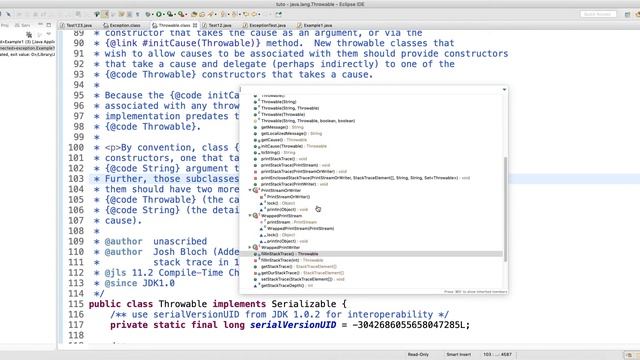Open the outline popup view menu arrow
The image size is (640, 360).
click(x=504, y=89)
